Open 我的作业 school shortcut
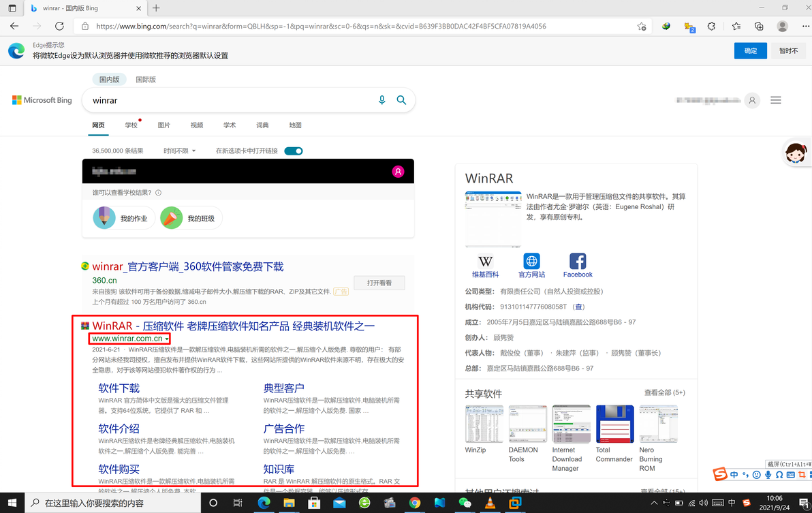 [x=124, y=219]
